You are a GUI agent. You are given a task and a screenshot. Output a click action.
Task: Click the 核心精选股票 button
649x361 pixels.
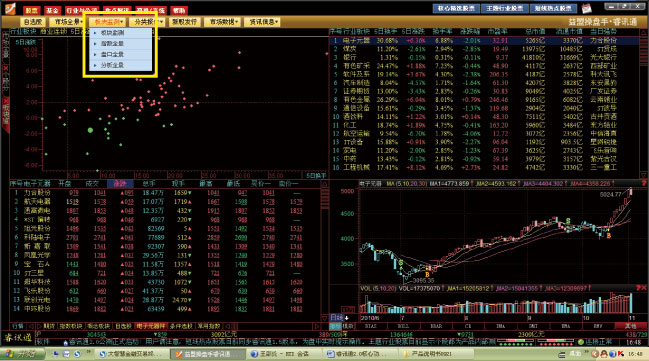[456, 8]
